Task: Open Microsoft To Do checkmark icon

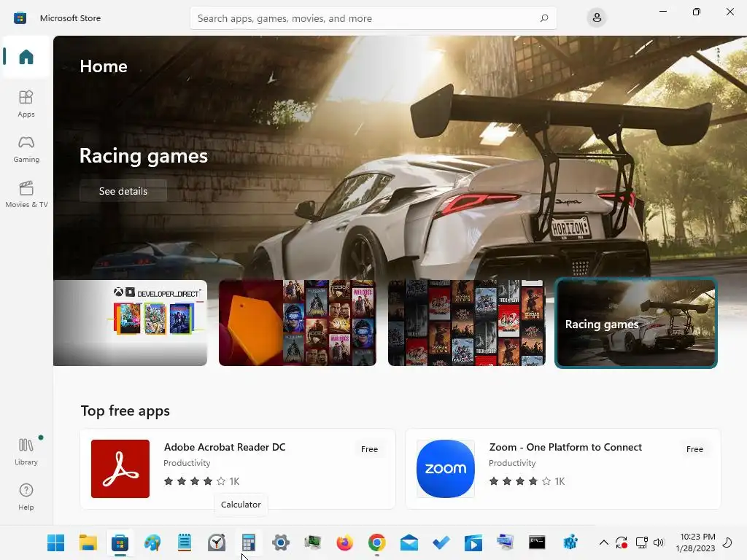Action: point(441,542)
